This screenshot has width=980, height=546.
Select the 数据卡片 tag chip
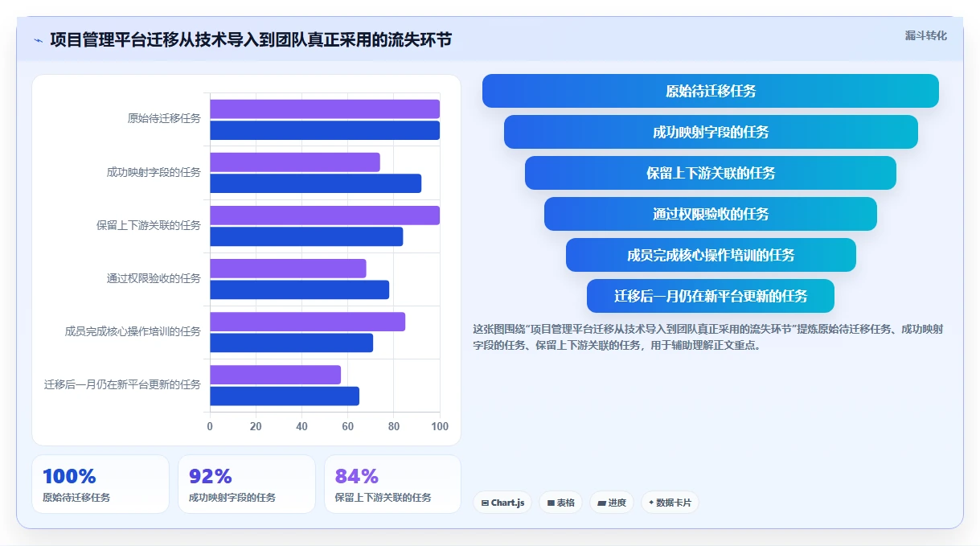(x=670, y=503)
